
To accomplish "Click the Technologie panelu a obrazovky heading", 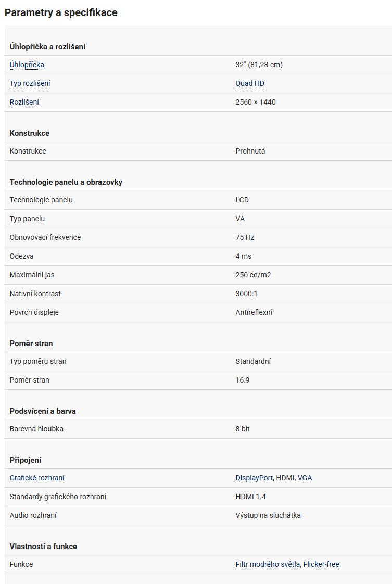I will coord(66,182).
